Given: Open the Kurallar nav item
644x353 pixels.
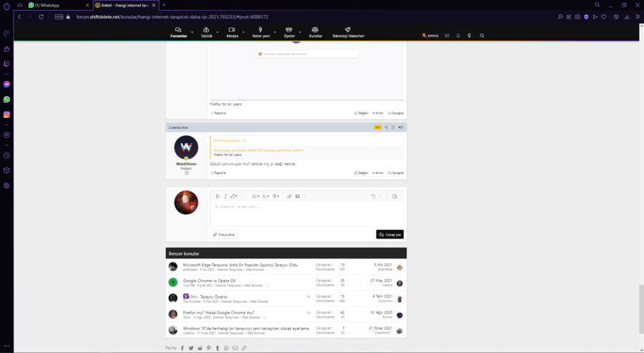Looking at the screenshot, I should click(x=316, y=32).
